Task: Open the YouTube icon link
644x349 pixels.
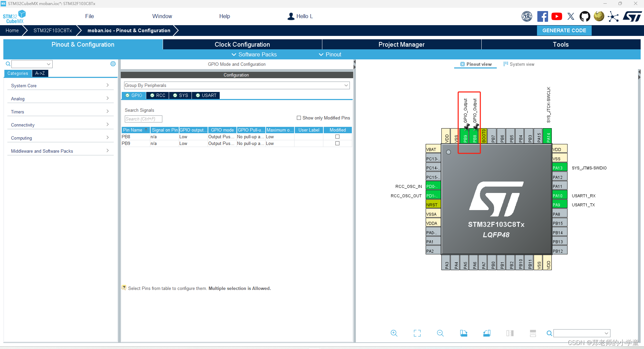Action: (557, 16)
